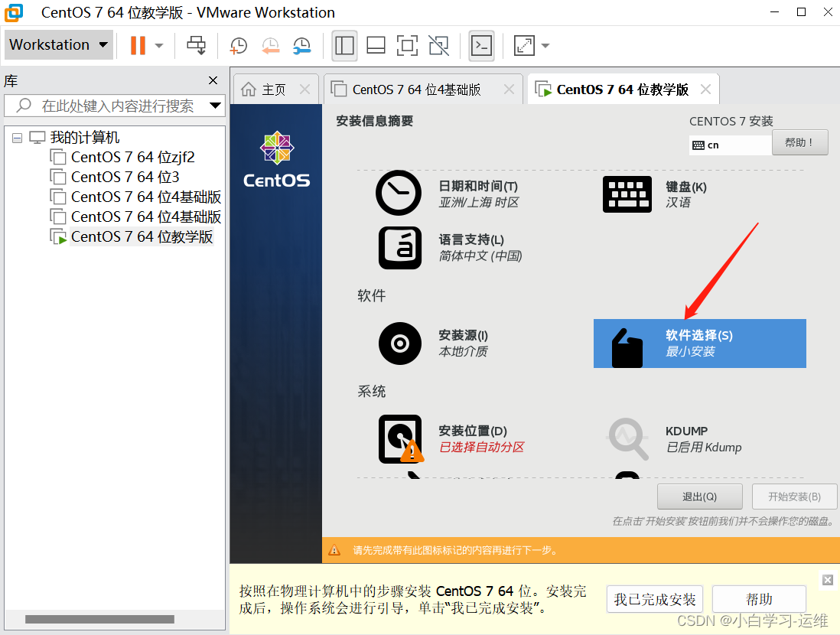Screen dimensions: 840x635
Task: Switch to CentOS 7 64 位教学版 tab
Action: pos(622,90)
